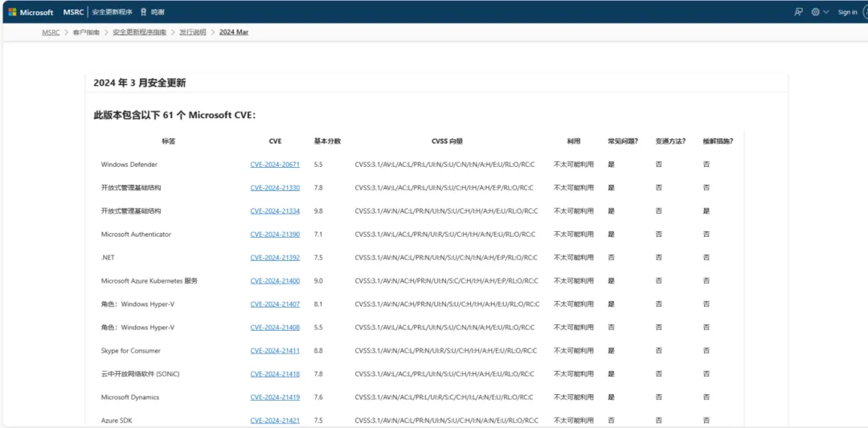Select the Microsoft Dynamics tag cell

click(130, 397)
